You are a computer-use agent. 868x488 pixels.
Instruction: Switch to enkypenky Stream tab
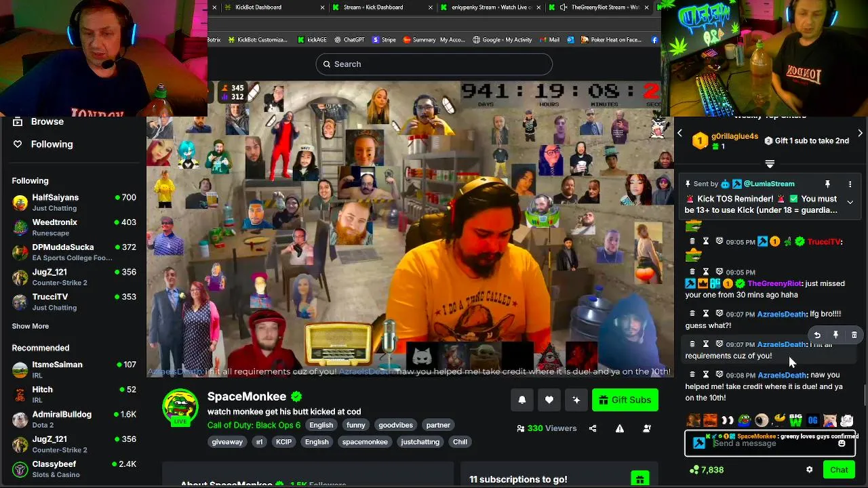click(x=490, y=7)
